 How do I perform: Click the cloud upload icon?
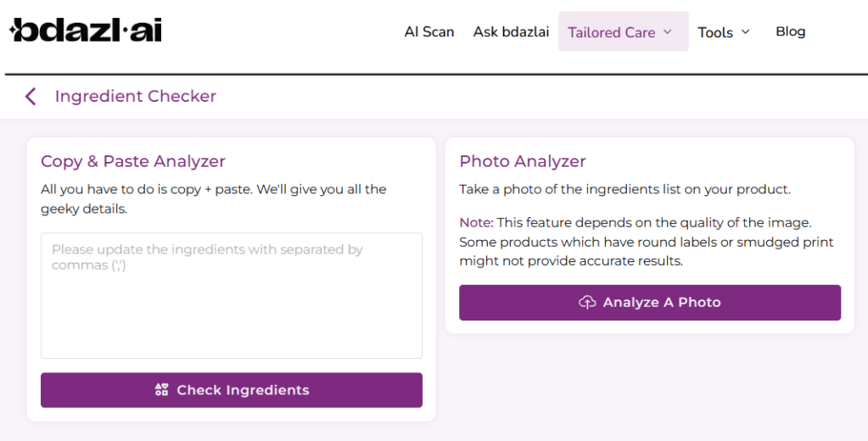coord(587,303)
